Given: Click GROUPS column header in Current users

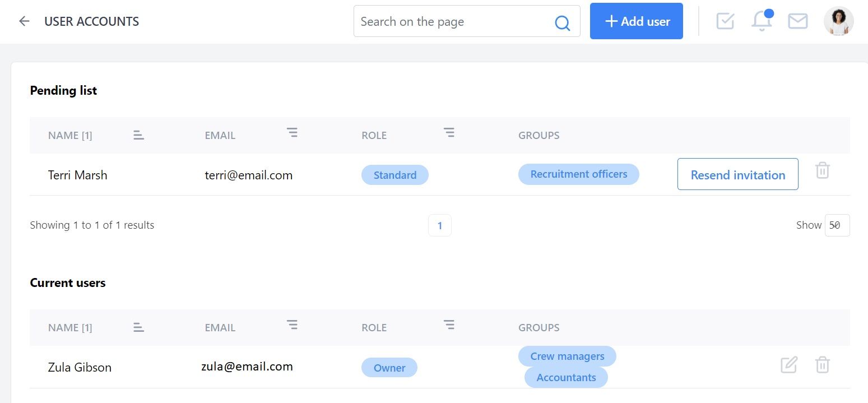Looking at the screenshot, I should point(539,327).
